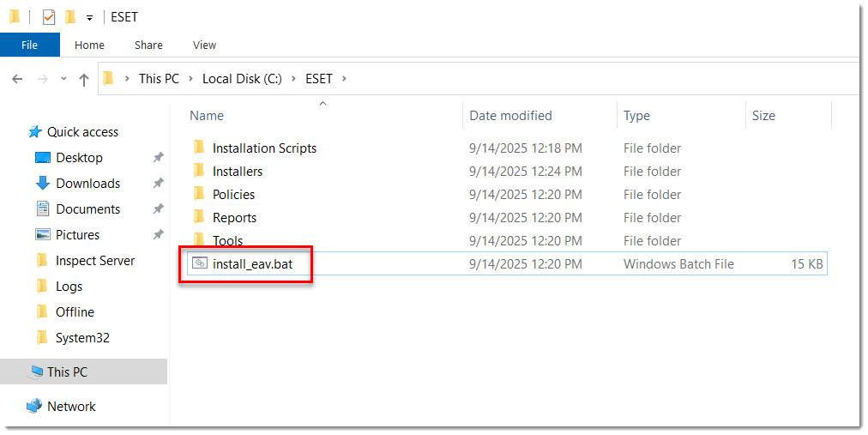Screen dimensions: 868x435
Task: Select the Tools folder
Action: pyautogui.click(x=227, y=241)
